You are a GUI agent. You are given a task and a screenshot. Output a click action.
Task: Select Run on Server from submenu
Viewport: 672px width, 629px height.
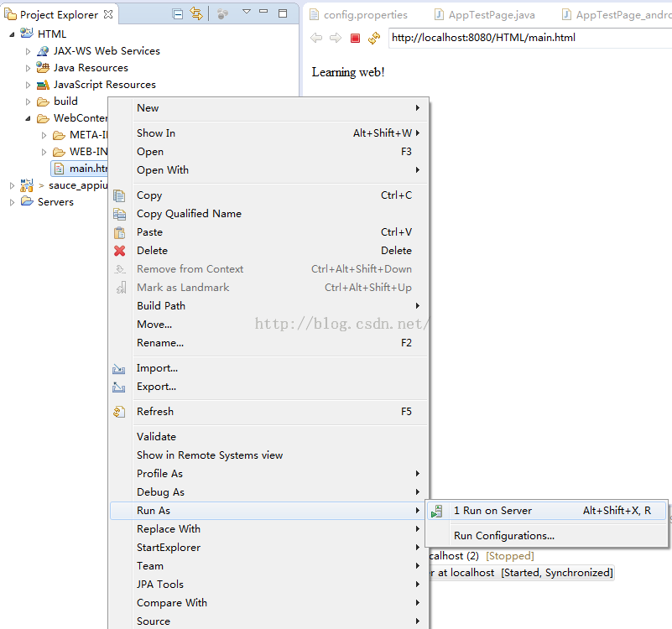coord(492,511)
